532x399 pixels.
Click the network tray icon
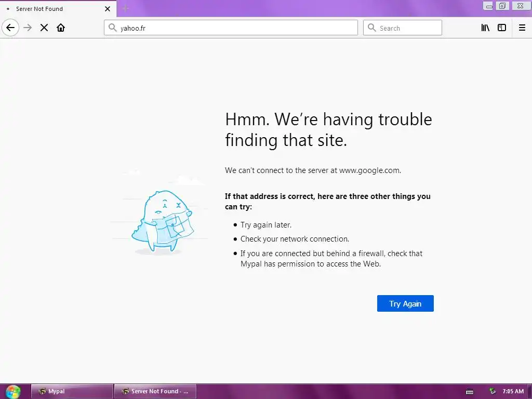tap(493, 391)
